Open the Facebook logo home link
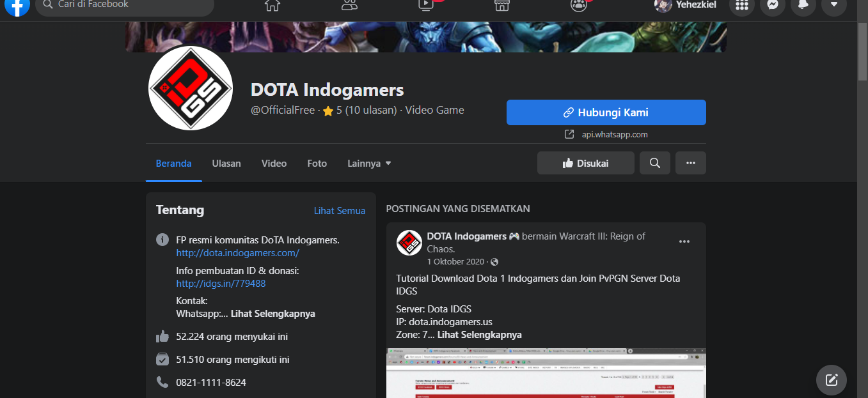Viewport: 868px width, 398px height. coord(17,6)
